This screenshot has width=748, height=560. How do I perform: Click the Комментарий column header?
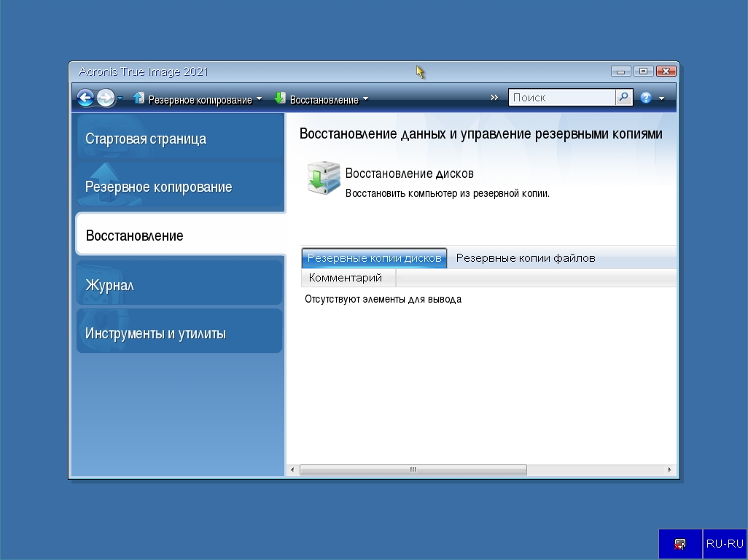pyautogui.click(x=346, y=278)
